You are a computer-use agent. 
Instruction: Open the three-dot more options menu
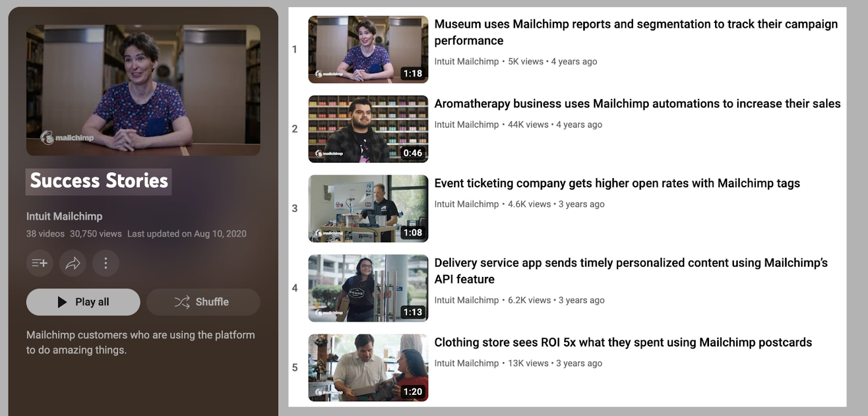[106, 263]
